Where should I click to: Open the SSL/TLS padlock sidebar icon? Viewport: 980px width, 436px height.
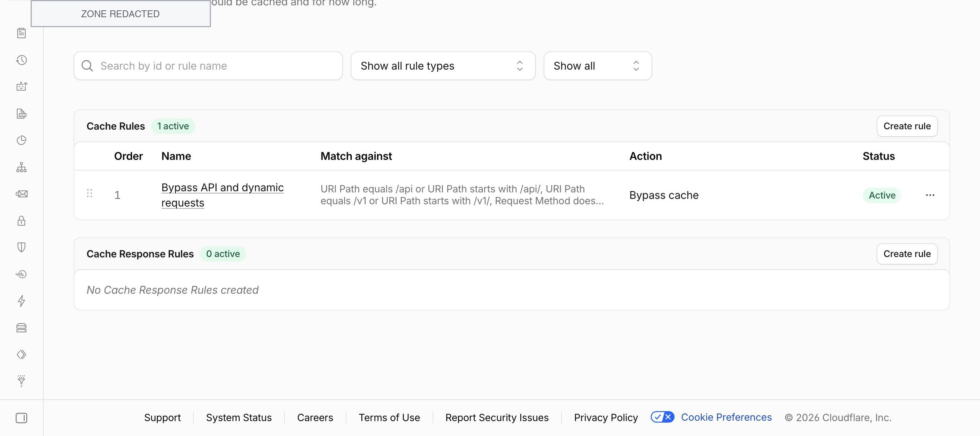(21, 221)
